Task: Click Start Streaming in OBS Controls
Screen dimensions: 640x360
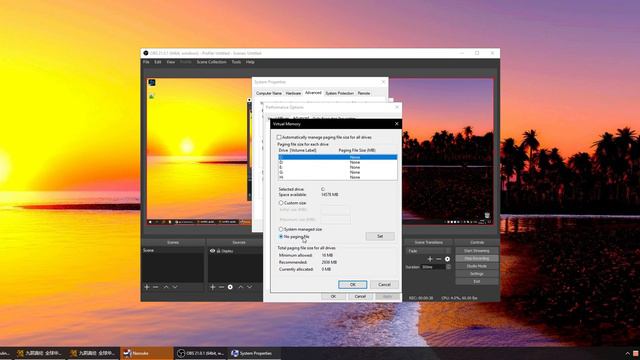Action: 477,251
